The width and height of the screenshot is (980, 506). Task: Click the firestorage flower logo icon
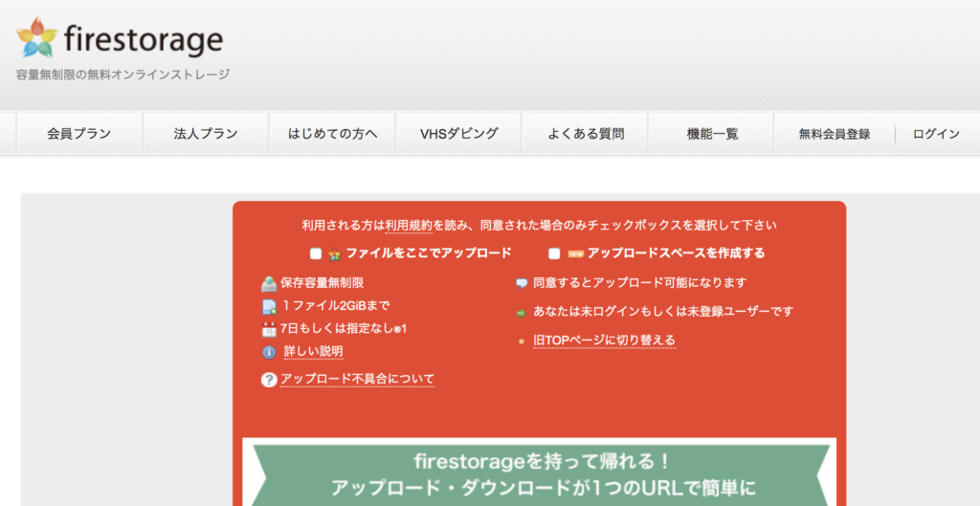[37, 37]
